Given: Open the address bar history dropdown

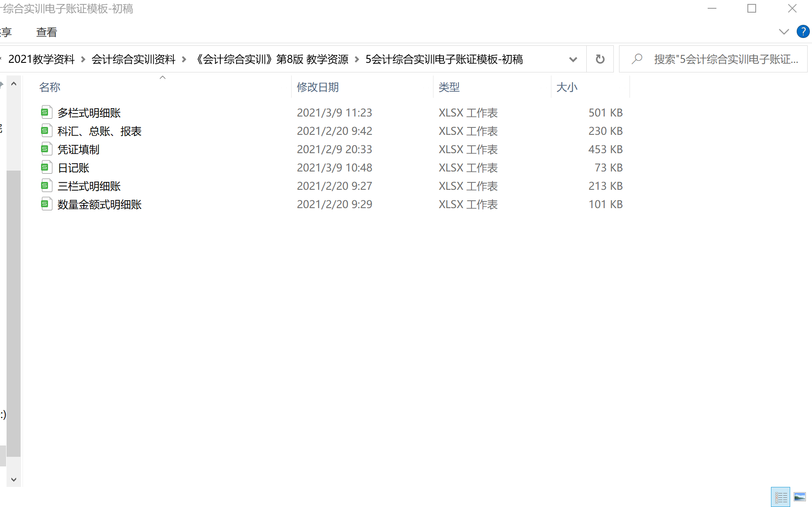Looking at the screenshot, I should 573,59.
